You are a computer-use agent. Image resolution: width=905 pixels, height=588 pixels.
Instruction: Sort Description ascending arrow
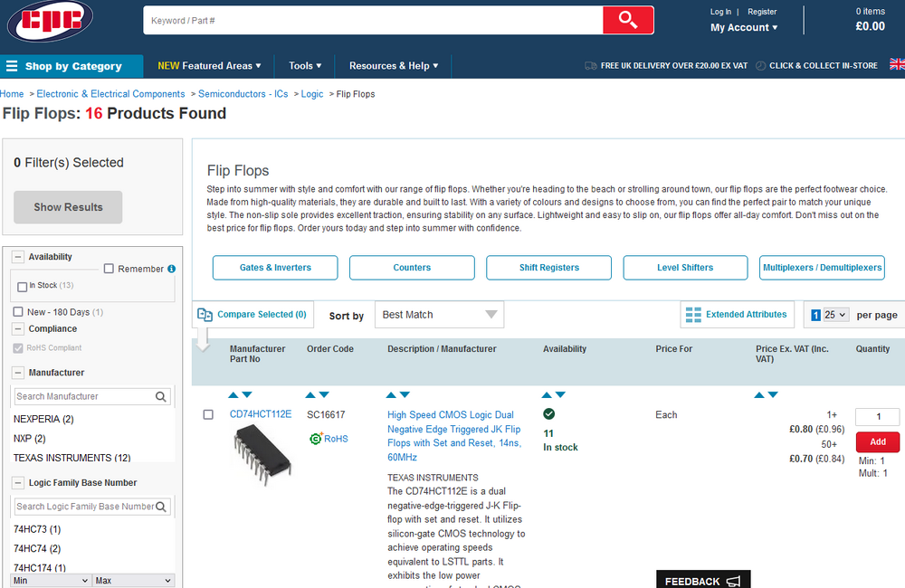click(391, 395)
